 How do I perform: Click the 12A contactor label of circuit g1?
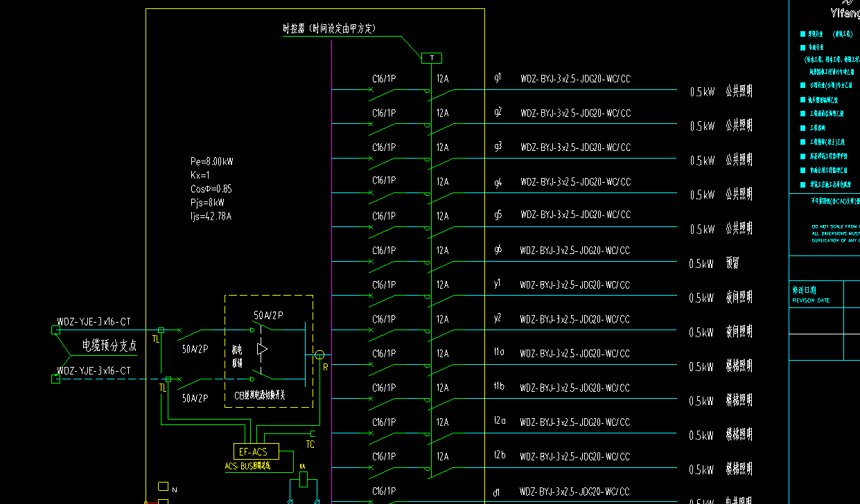(x=442, y=79)
